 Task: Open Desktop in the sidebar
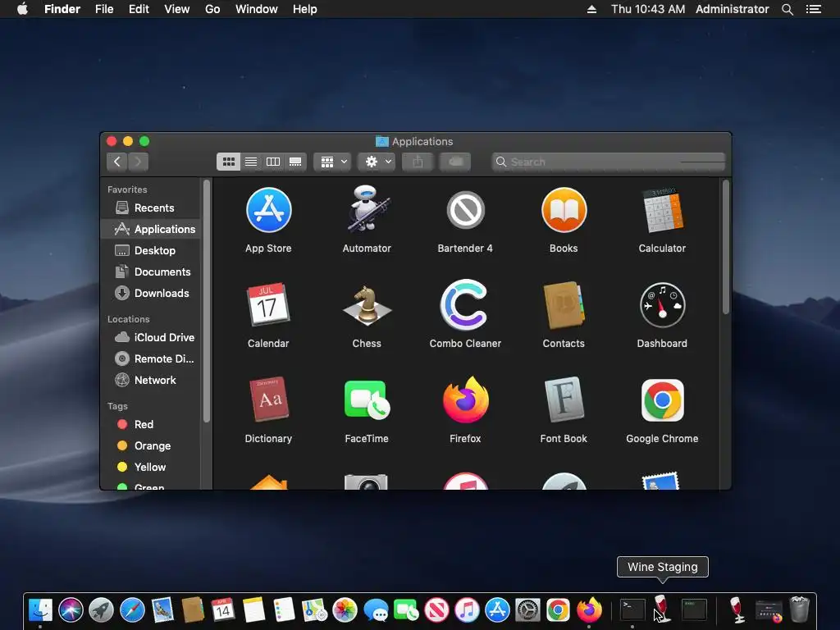coord(150,251)
